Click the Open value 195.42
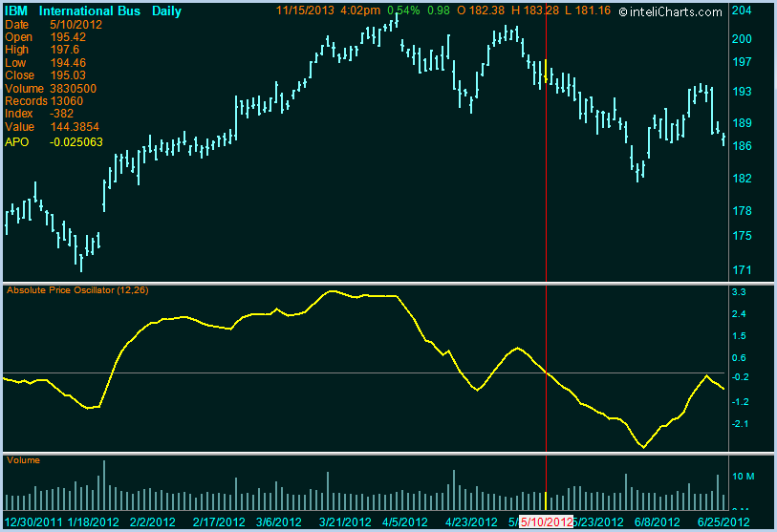The height and width of the screenshot is (532, 777). coord(68,37)
